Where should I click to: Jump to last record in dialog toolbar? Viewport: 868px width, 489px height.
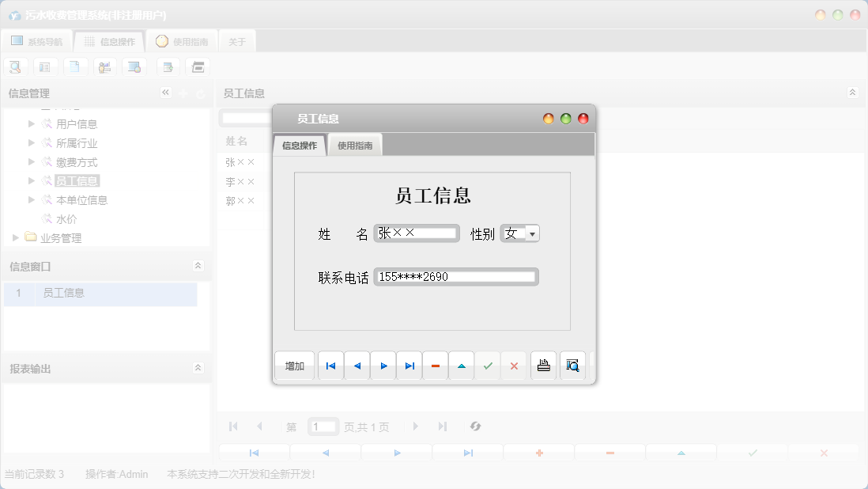pyautogui.click(x=409, y=366)
